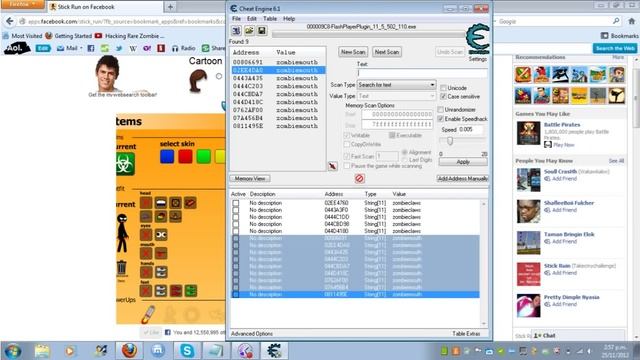The width and height of the screenshot is (640, 360).
Task: Select found address 0443A435 row
Action: click(278, 78)
